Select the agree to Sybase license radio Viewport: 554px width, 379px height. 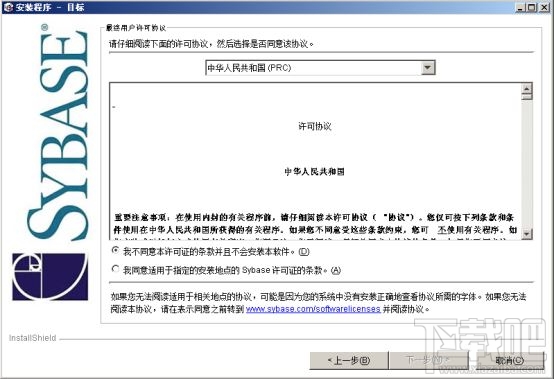click(x=115, y=269)
